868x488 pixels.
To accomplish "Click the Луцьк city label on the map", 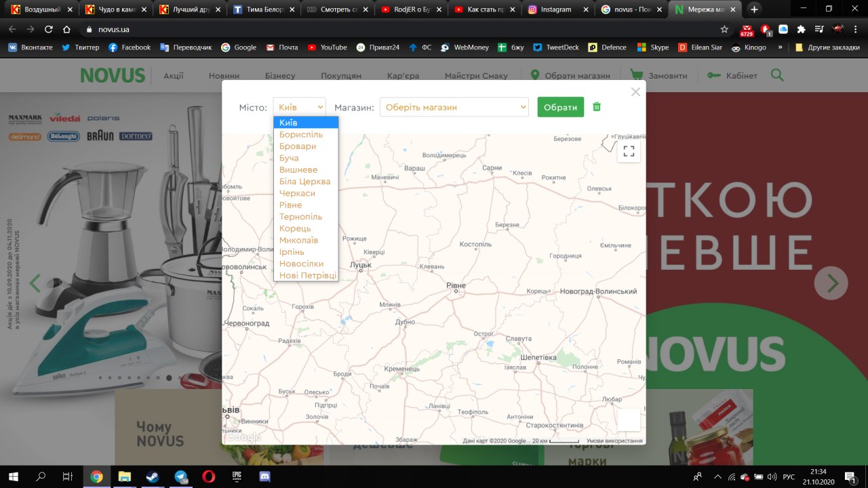I will [361, 265].
